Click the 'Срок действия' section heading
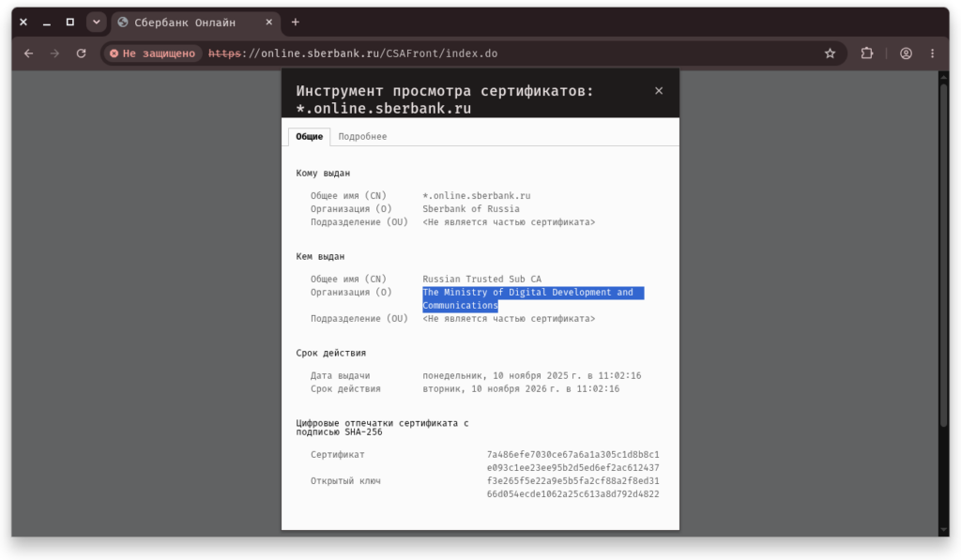This screenshot has width=961, height=560. (331, 354)
